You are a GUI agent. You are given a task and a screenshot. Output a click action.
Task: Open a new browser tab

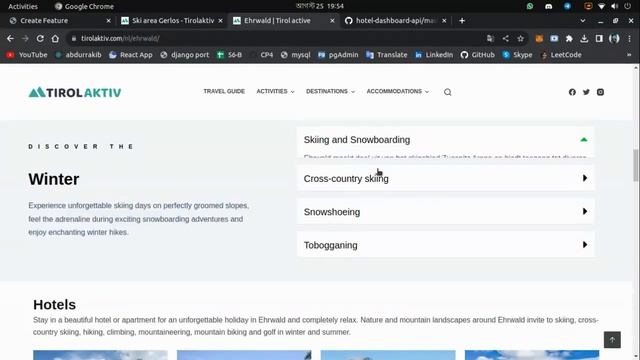462,20
